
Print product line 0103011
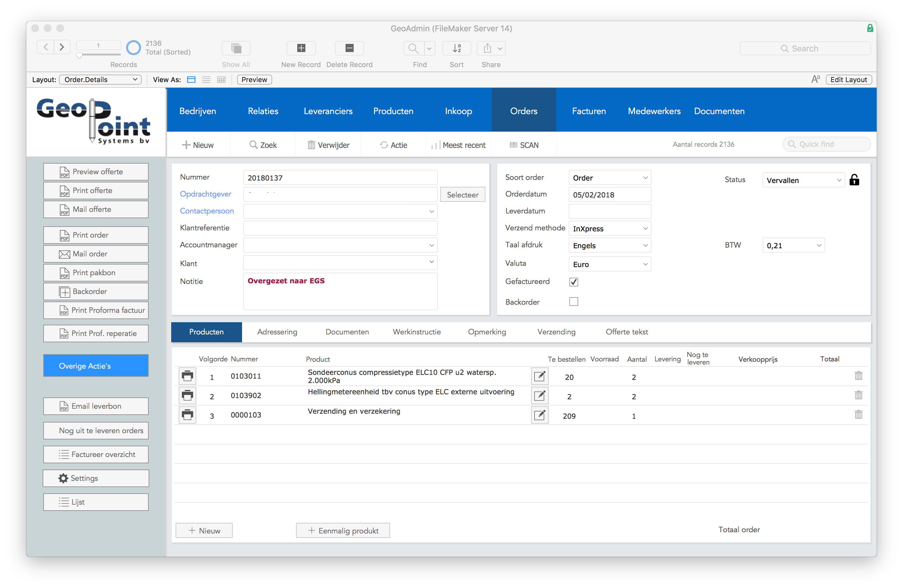point(187,376)
